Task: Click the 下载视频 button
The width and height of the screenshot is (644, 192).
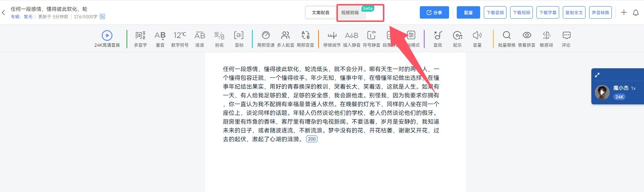Action: (521, 12)
